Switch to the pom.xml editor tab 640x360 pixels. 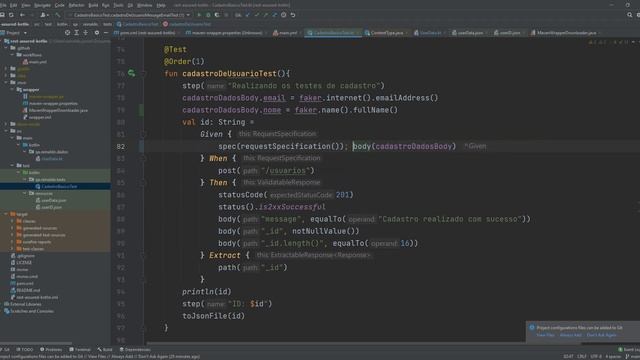tap(145, 33)
